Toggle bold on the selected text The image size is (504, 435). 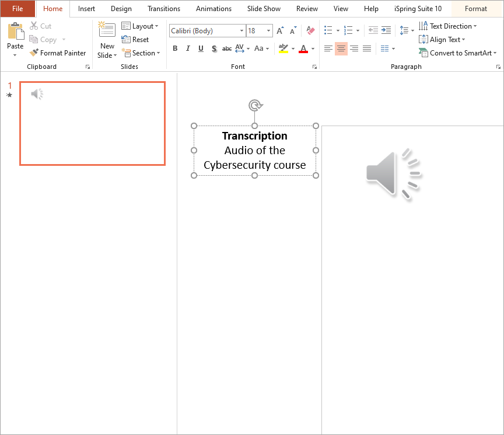coord(175,48)
